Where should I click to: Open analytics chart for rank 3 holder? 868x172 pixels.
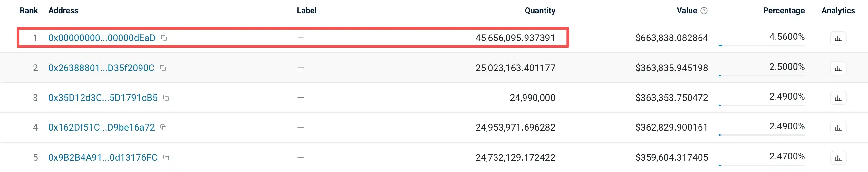point(838,98)
